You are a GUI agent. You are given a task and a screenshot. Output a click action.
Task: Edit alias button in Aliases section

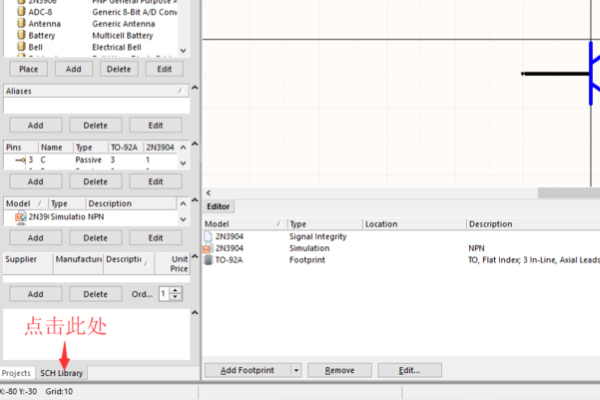[156, 125]
